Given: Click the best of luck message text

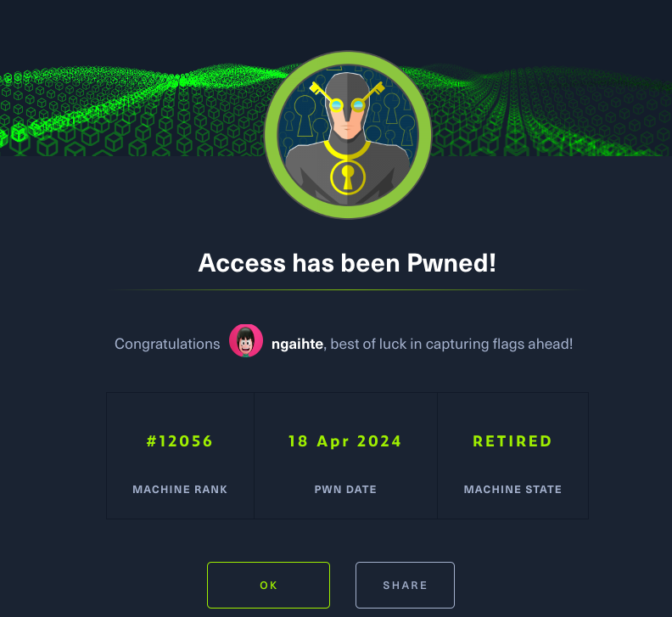Looking at the screenshot, I should coord(451,344).
